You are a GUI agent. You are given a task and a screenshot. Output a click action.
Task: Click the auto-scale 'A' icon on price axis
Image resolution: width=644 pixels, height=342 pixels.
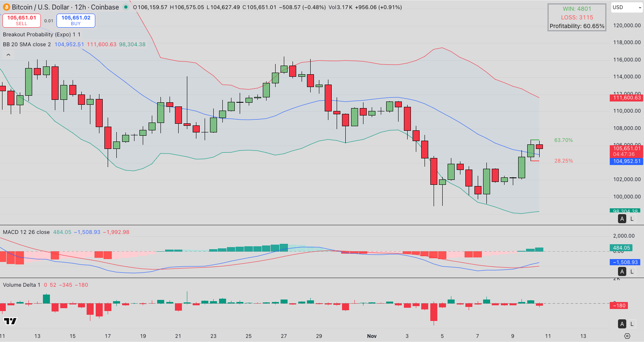point(622,219)
